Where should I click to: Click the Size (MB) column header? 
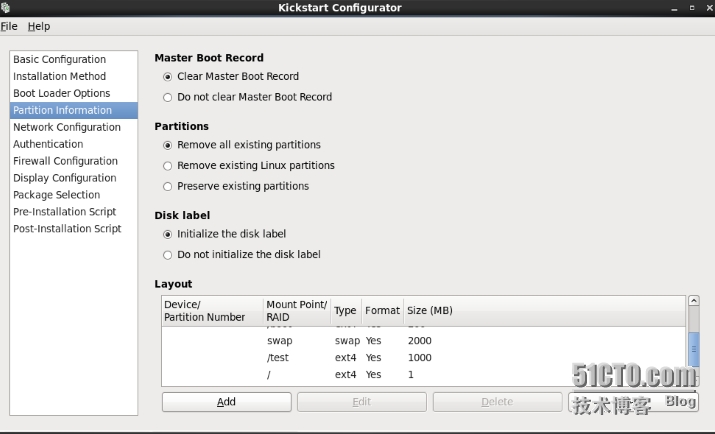point(544,311)
